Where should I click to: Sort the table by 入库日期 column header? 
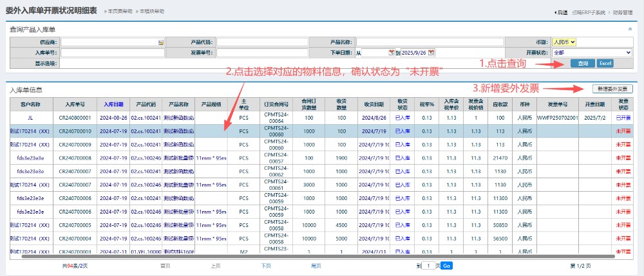[112, 103]
